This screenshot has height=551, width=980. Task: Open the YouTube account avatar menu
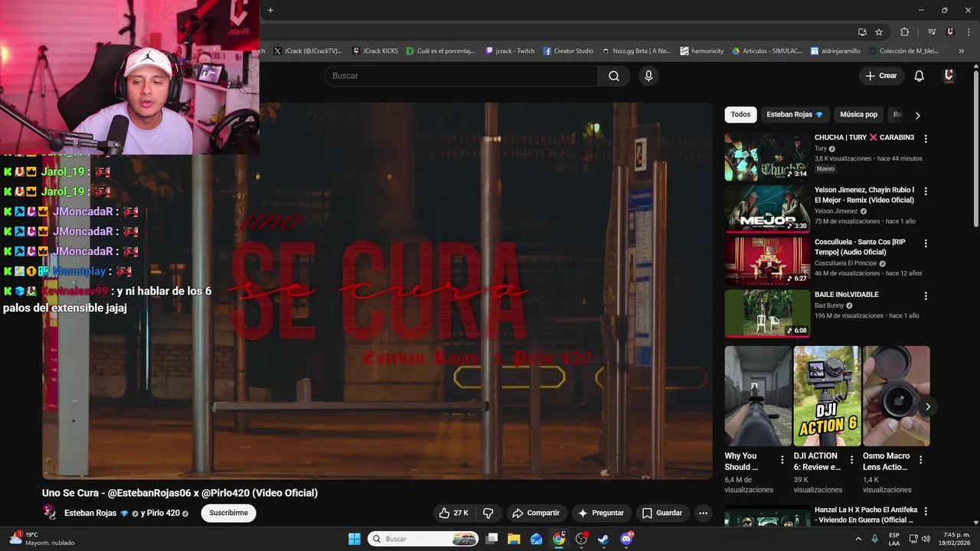point(949,76)
